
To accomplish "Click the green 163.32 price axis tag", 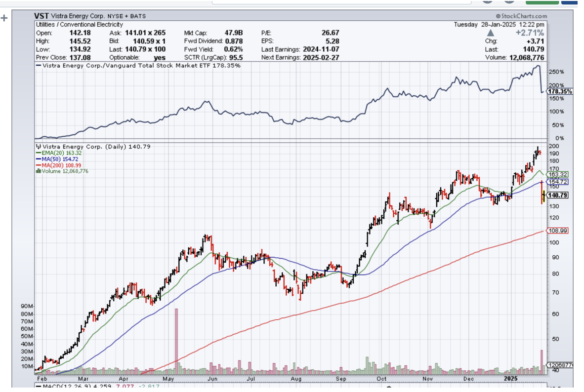I will pos(557,174).
